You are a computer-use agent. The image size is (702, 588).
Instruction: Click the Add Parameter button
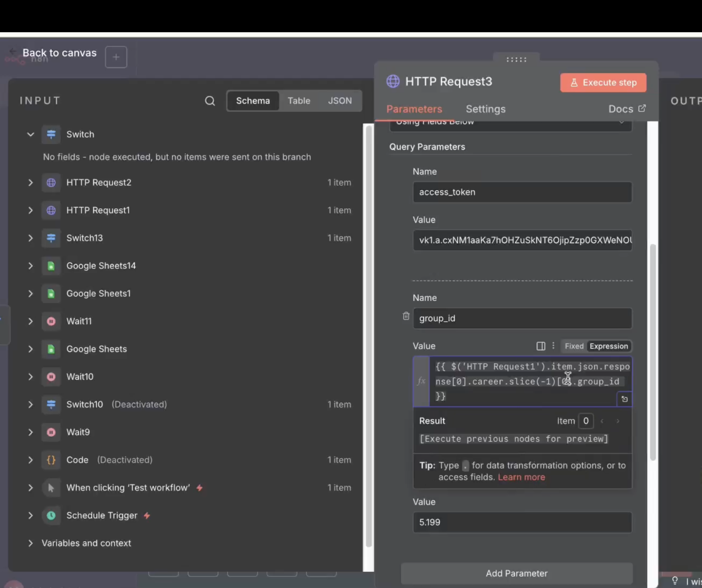(517, 573)
